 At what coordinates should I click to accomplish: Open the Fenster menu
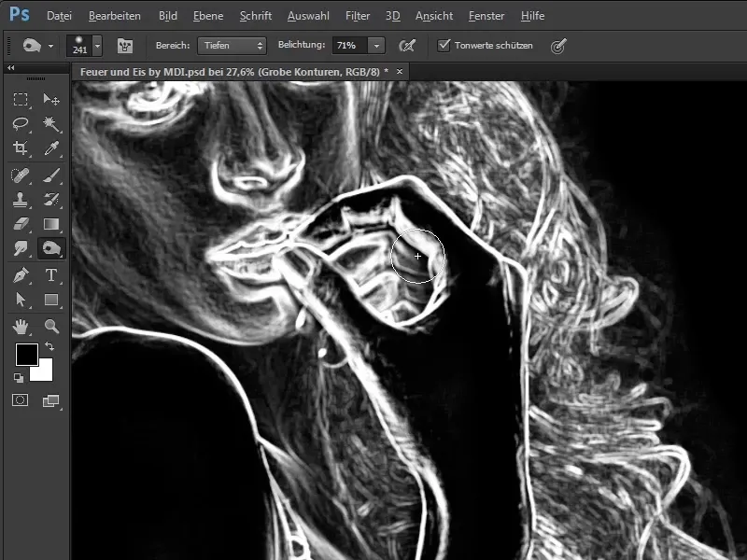tap(486, 16)
